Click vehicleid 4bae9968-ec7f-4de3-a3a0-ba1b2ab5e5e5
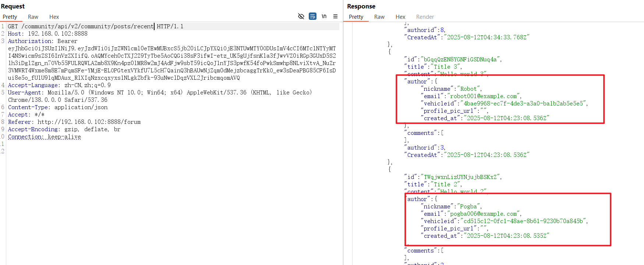The image size is (644, 265). coord(523,104)
